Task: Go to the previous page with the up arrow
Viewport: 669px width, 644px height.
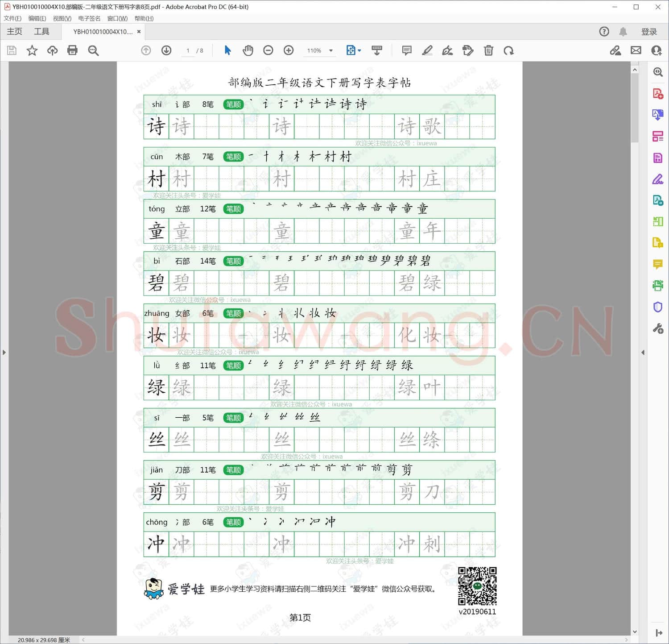Action: click(x=146, y=50)
